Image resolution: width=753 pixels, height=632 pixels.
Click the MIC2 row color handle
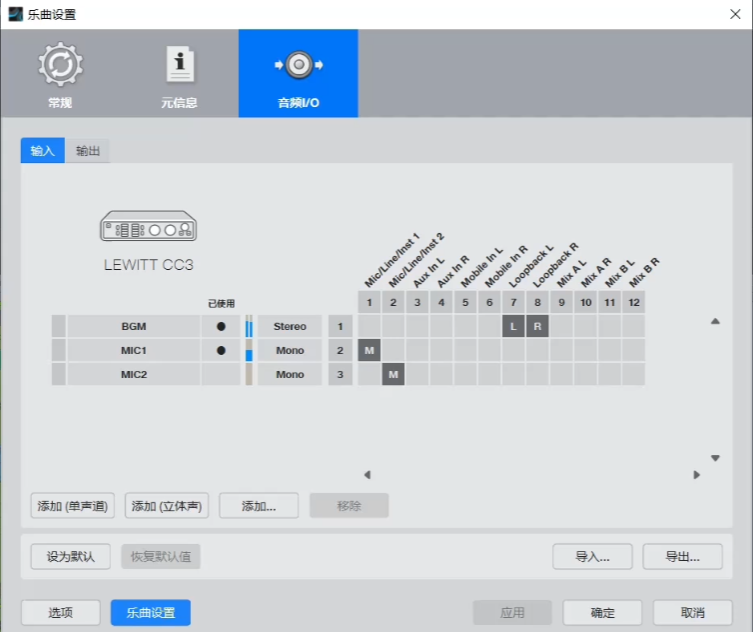pyautogui.click(x=59, y=375)
